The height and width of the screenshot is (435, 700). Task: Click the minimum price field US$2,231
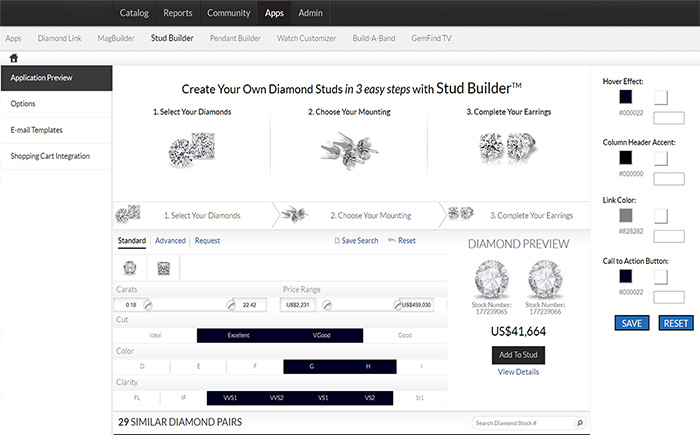(298, 305)
